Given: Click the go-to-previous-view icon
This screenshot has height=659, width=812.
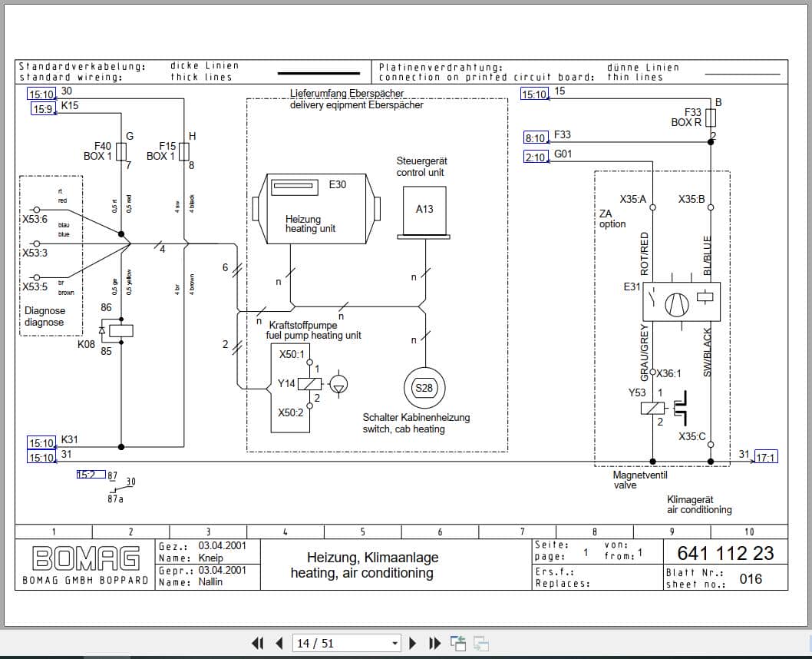Looking at the screenshot, I should (457, 644).
